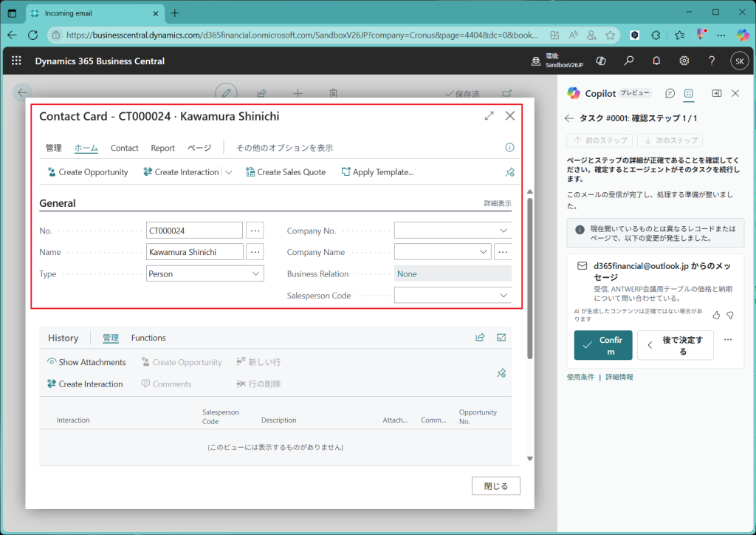Open a new browser tab
This screenshot has width=756, height=535.
(174, 13)
